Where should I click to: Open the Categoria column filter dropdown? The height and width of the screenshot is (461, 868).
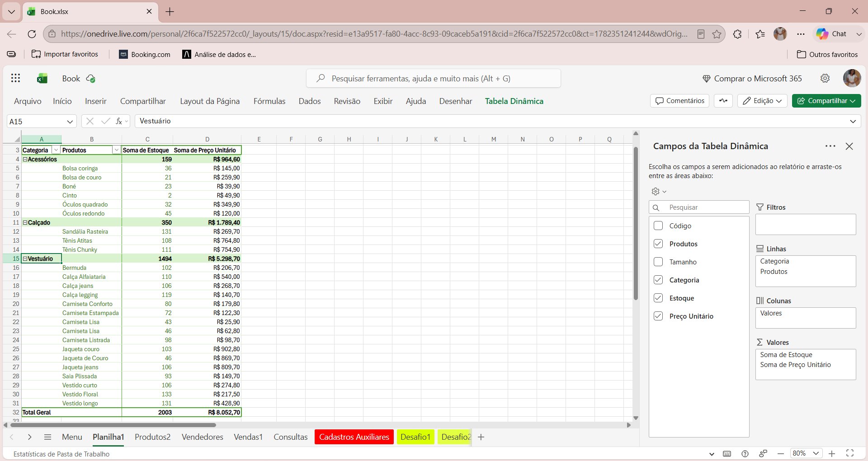click(x=56, y=150)
